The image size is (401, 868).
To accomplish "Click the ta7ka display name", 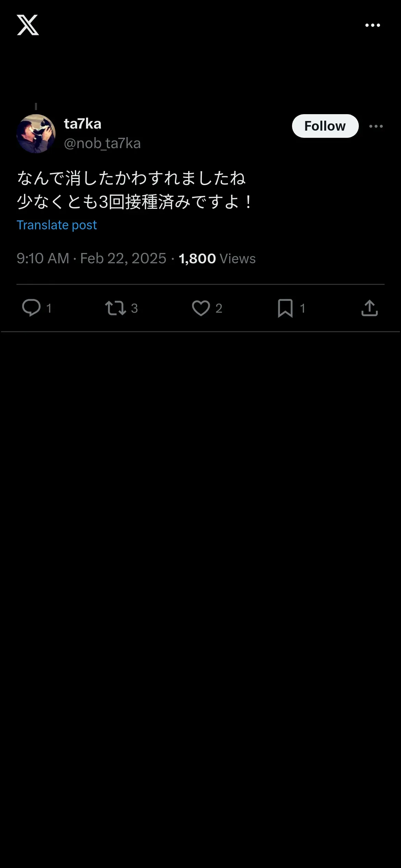I will 83,124.
